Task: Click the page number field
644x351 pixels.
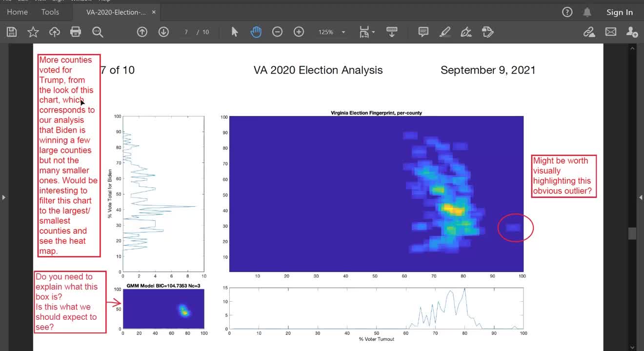Action: 186,32
